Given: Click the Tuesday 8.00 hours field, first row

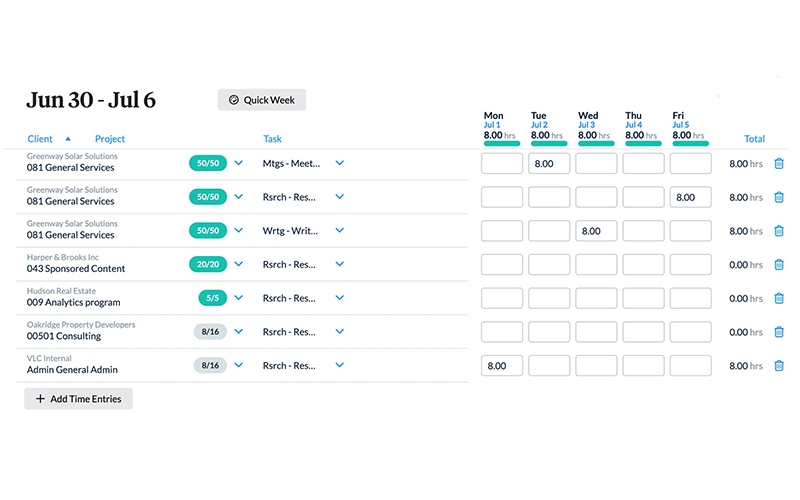Looking at the screenshot, I should coord(549,164).
